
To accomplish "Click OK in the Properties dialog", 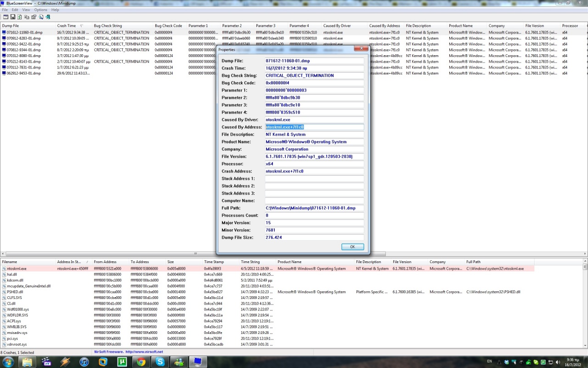I will tap(352, 247).
